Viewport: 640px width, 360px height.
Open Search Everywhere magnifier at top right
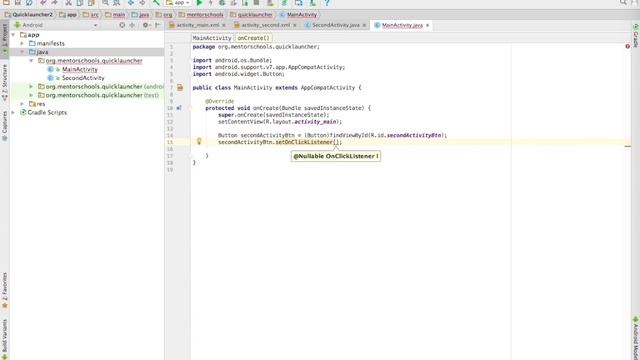[x=623, y=2]
